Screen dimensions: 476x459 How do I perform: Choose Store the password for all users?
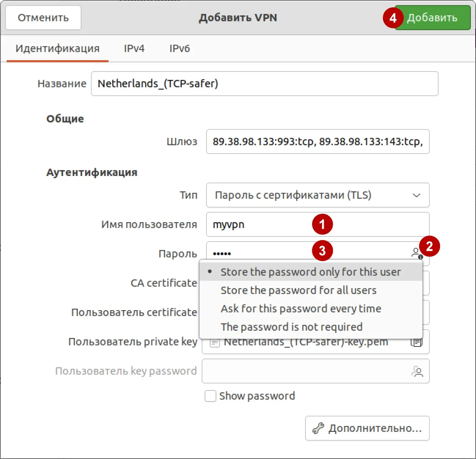(298, 290)
